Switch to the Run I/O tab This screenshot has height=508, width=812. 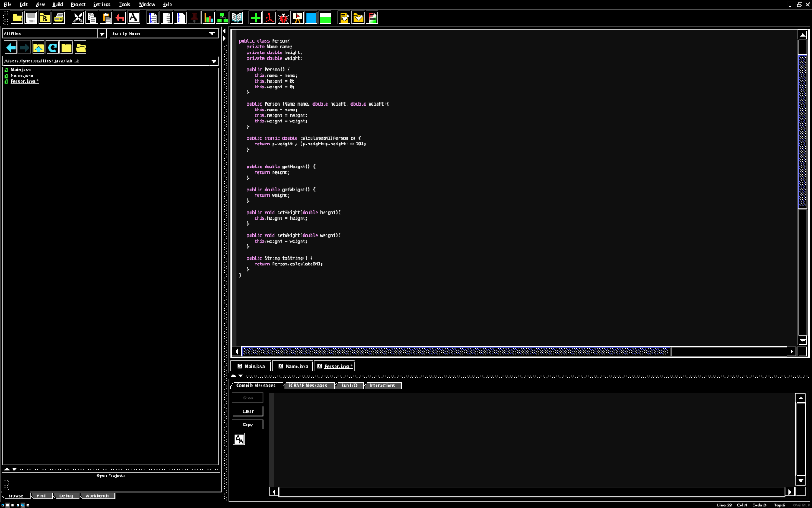point(349,385)
